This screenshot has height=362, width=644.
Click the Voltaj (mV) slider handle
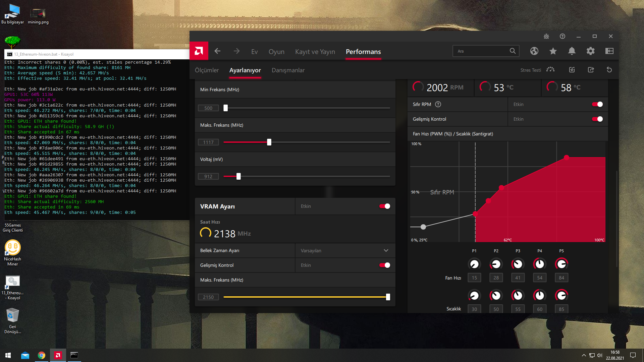click(238, 176)
